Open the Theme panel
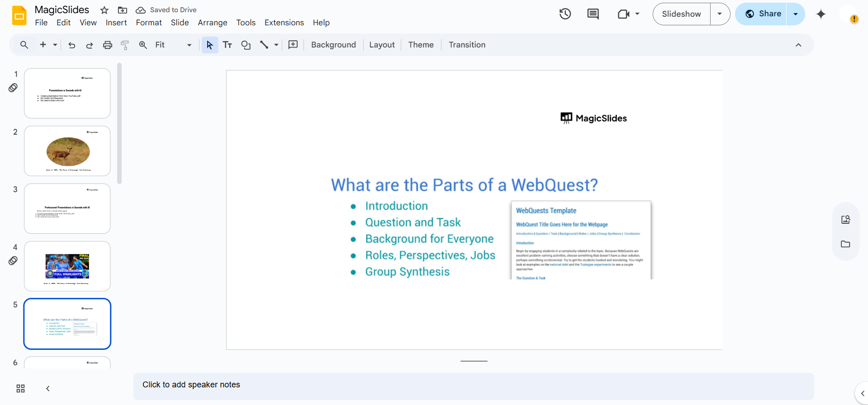868x405 pixels. (x=421, y=45)
